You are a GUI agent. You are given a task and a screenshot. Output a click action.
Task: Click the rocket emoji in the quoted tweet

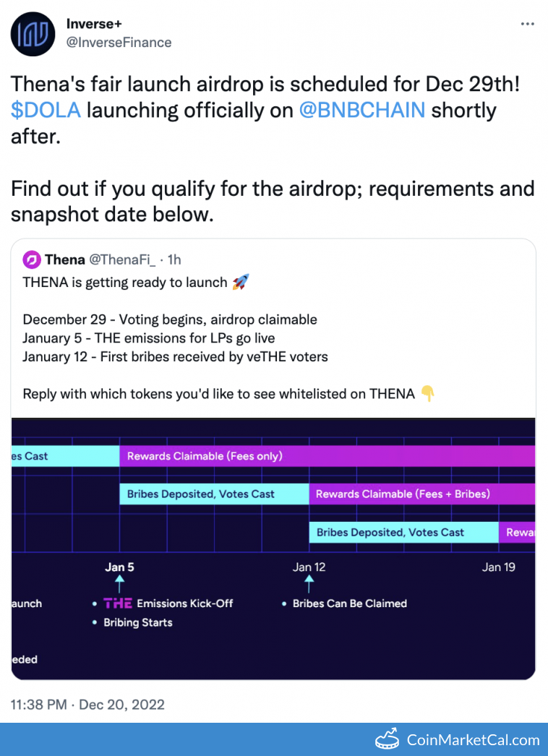(x=239, y=283)
